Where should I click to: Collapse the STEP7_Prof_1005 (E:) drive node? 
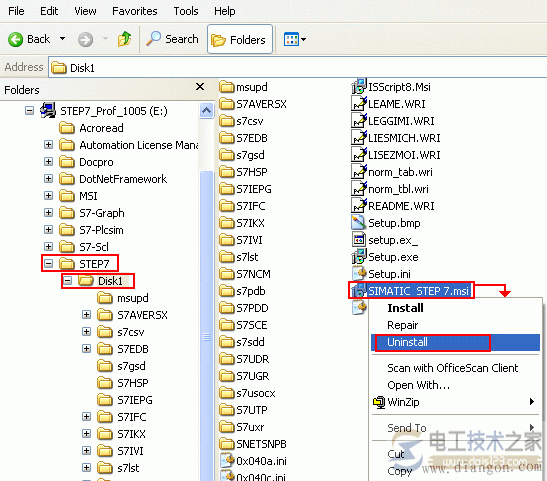30,111
